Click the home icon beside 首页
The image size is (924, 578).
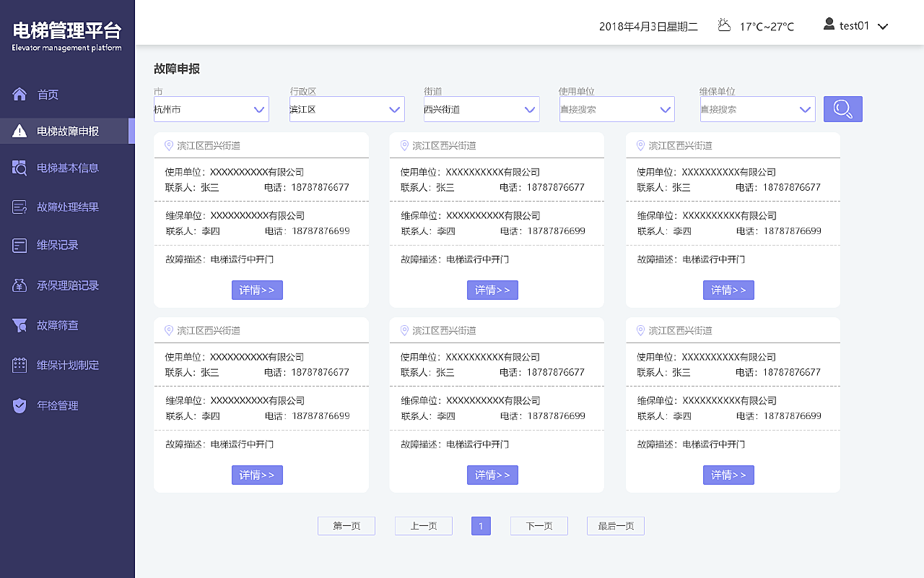(x=19, y=94)
